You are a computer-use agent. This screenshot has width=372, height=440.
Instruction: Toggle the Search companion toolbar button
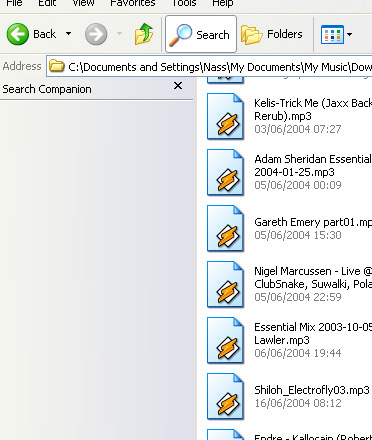tap(201, 34)
